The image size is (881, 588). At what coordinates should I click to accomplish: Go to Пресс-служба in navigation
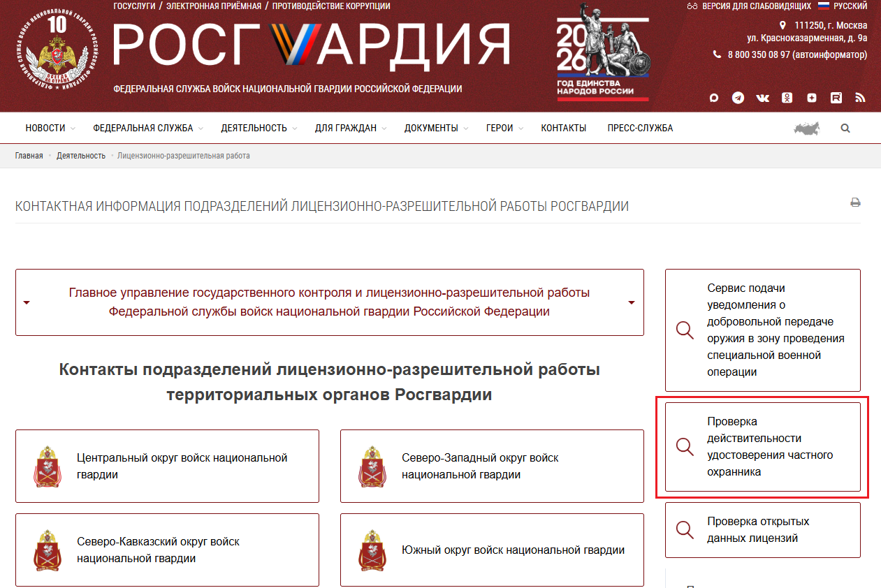click(x=640, y=128)
